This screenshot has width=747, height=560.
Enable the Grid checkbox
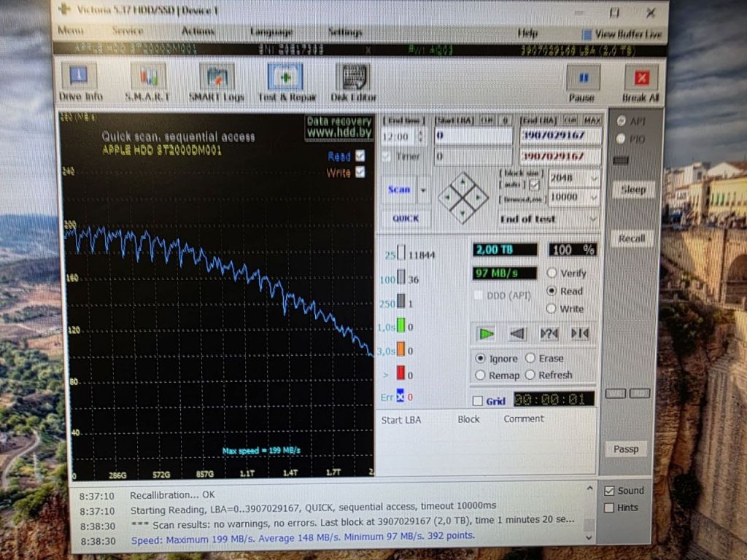(477, 401)
